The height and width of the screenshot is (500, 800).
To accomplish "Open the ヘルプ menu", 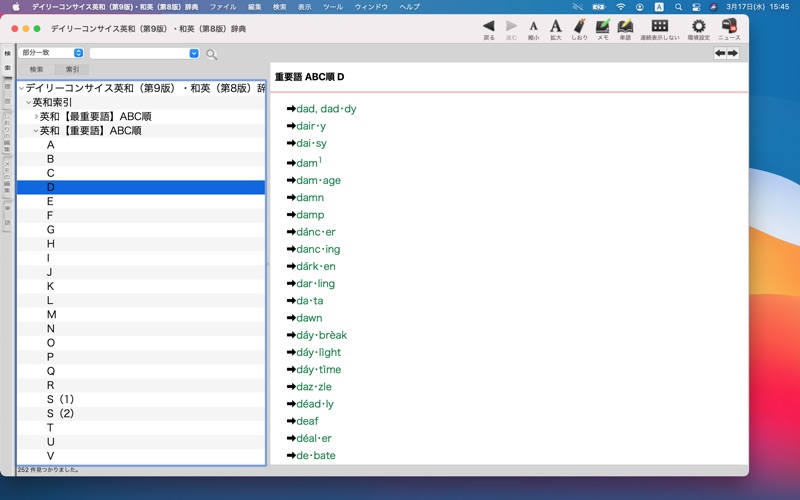I will point(409,7).
